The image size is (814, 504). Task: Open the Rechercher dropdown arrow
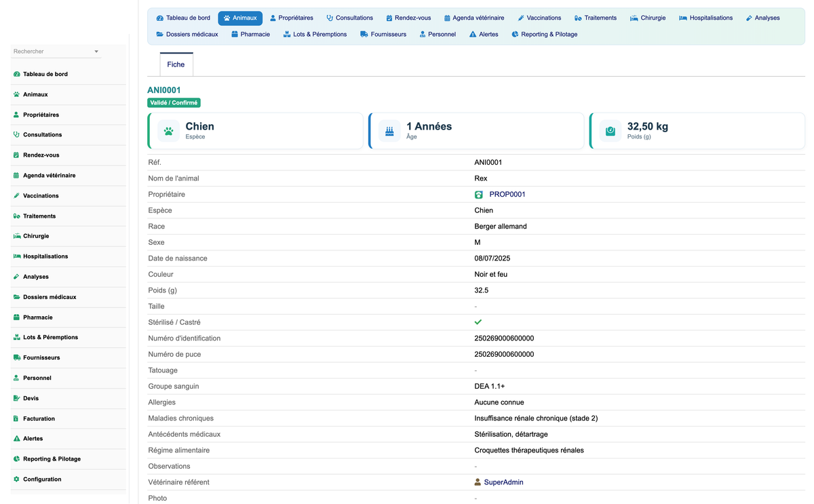[96, 52]
